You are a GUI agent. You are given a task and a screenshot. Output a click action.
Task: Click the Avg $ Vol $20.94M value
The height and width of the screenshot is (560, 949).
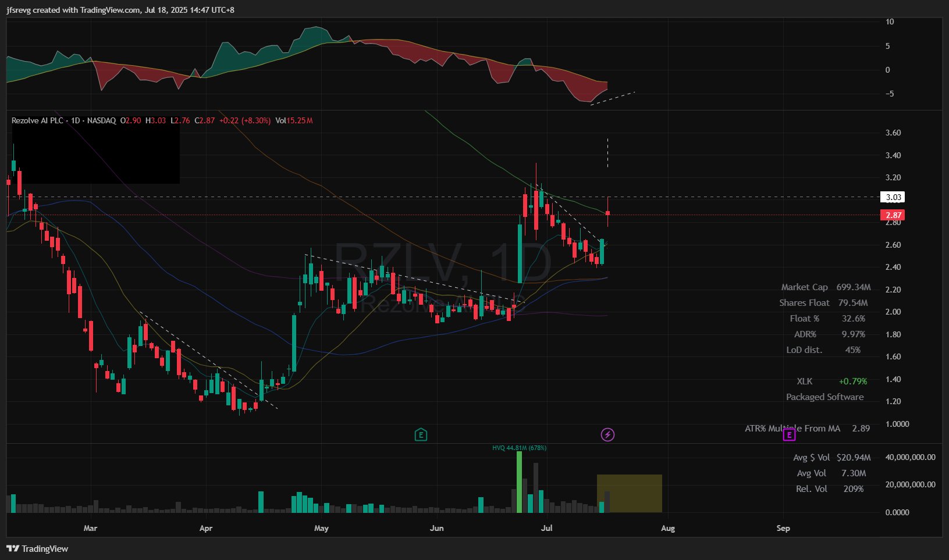(854, 458)
